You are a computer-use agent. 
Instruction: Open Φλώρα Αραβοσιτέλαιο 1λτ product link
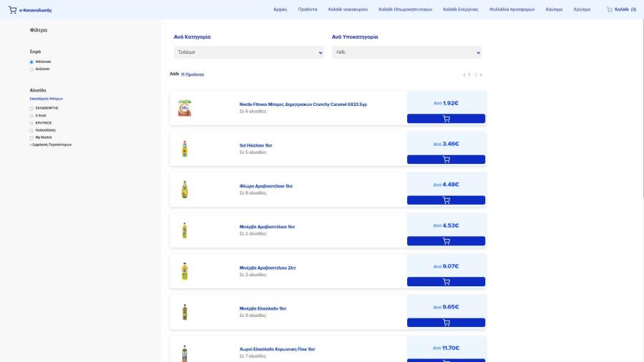[266, 186]
